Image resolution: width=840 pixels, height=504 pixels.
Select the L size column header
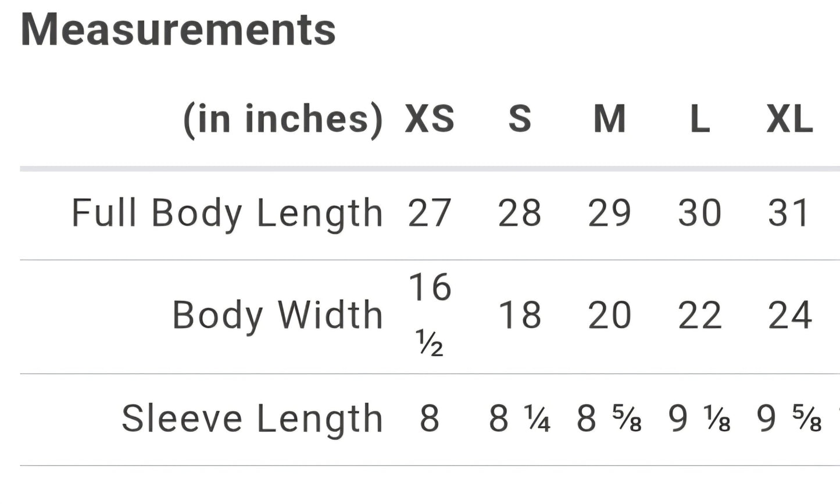coord(699,119)
